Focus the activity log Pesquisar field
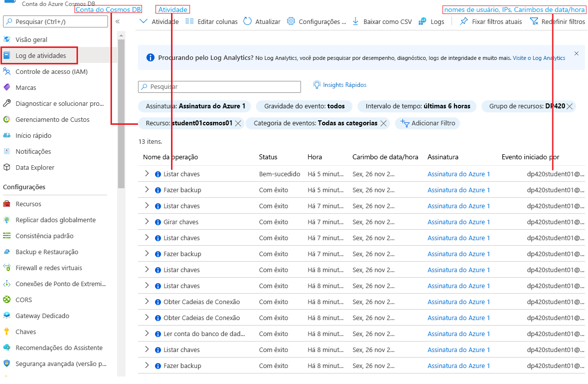 pyautogui.click(x=219, y=86)
